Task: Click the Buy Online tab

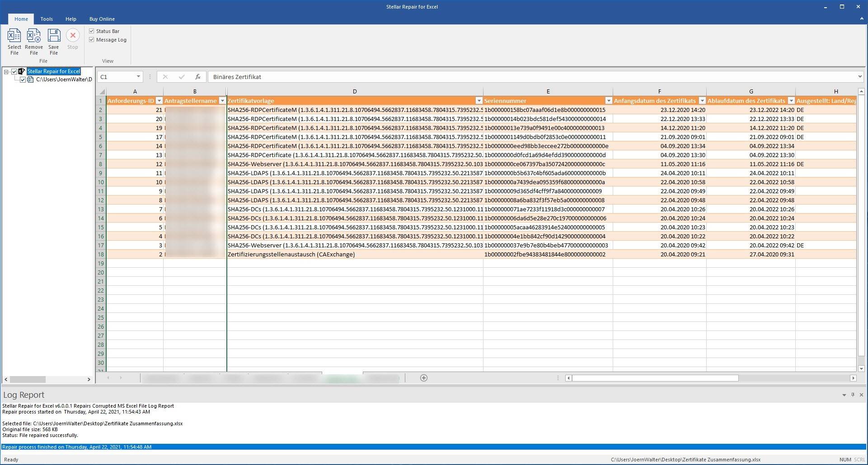Action: pos(102,19)
